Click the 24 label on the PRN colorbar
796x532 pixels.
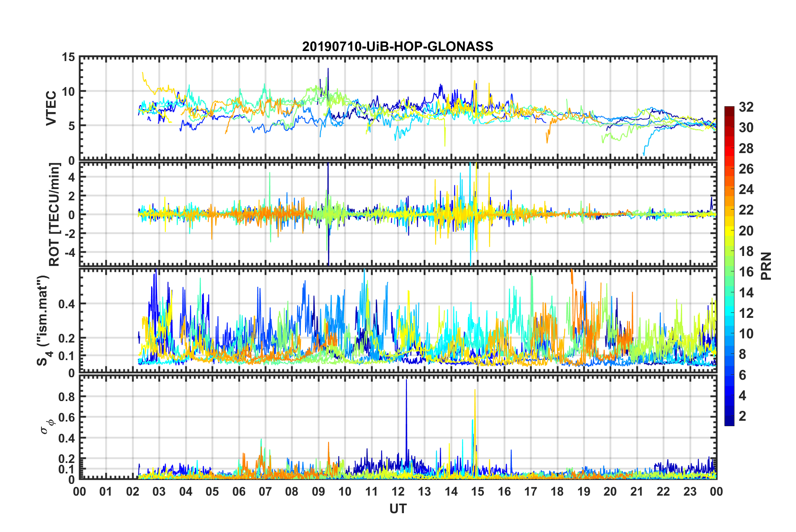[746, 189]
